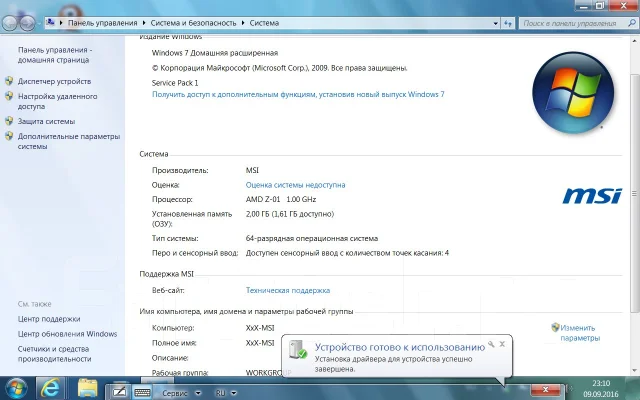The height and width of the screenshot is (400, 640).
Task: Open Центр обновления Windows link
Action: (x=67, y=334)
